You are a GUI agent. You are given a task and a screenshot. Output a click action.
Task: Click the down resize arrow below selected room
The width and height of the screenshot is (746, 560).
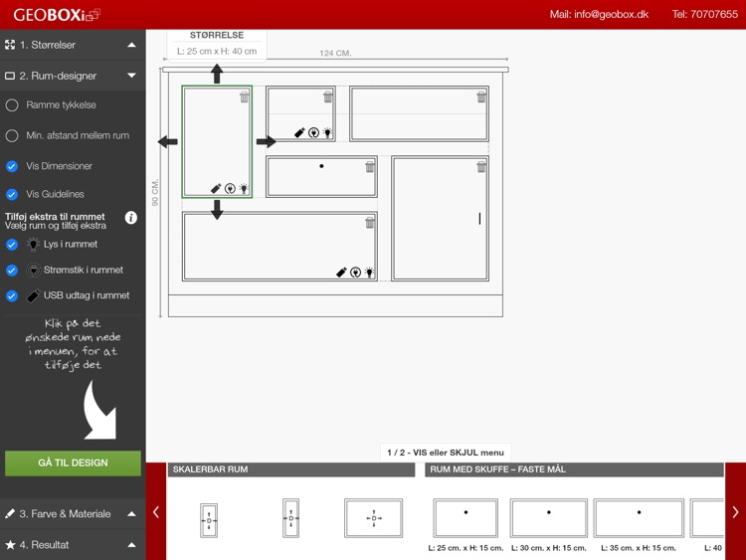[x=217, y=210]
